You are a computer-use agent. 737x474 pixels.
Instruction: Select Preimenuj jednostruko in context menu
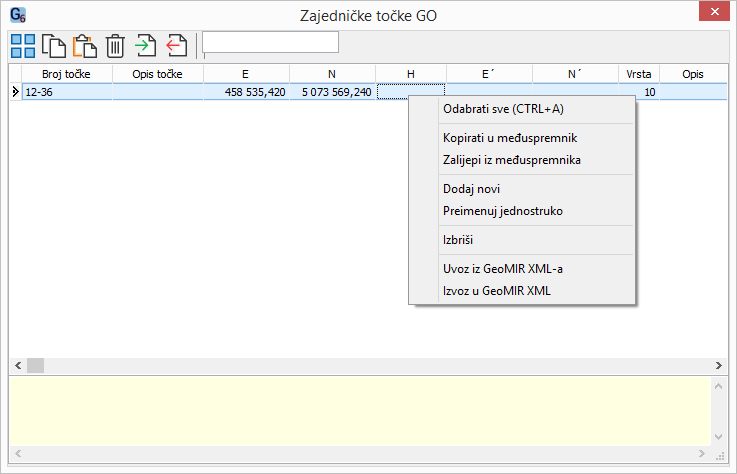click(522, 211)
